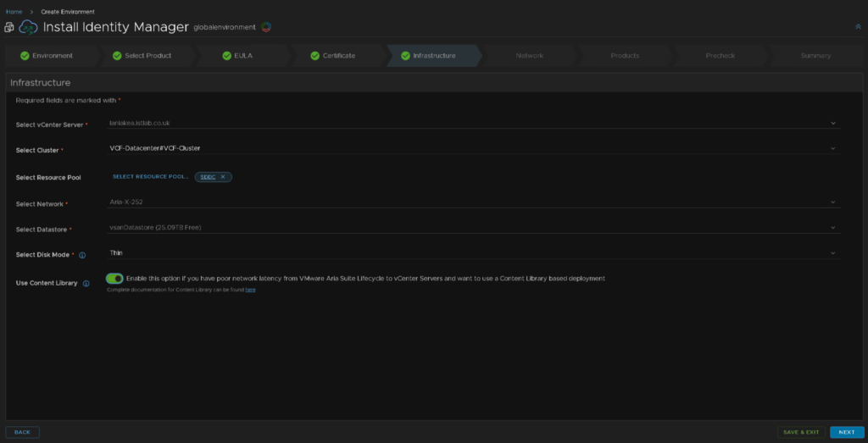
Task: Click the Infrastructure section heading
Action: pyautogui.click(x=41, y=83)
